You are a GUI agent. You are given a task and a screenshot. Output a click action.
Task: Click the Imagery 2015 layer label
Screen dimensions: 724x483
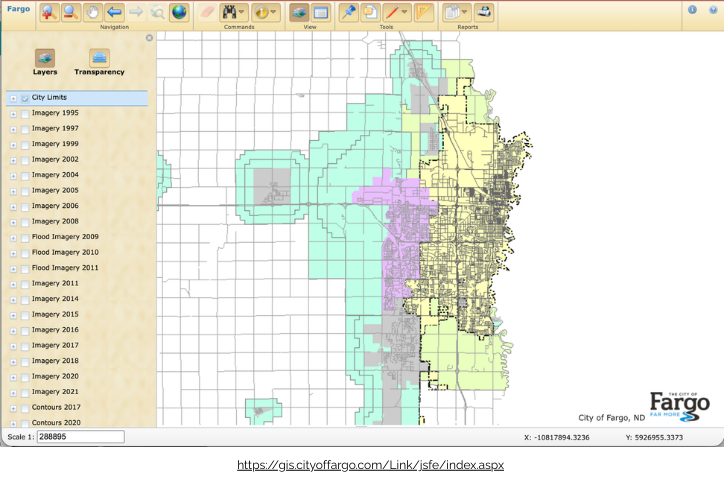coord(55,315)
